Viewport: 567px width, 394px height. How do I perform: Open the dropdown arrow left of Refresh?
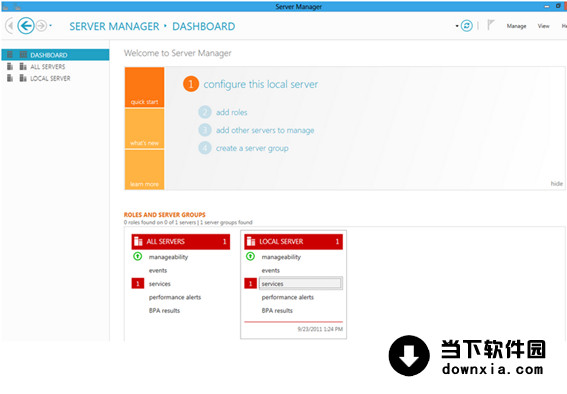click(457, 26)
